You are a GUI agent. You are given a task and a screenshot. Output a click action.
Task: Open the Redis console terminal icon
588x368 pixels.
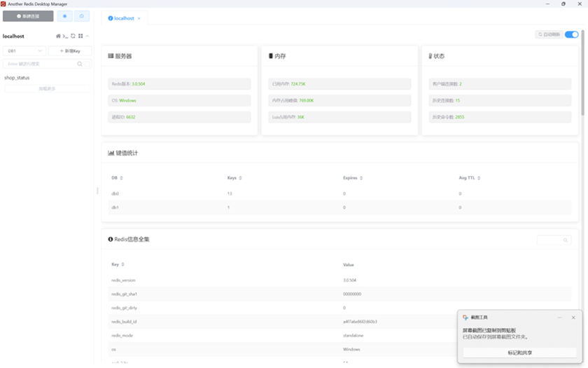click(65, 36)
